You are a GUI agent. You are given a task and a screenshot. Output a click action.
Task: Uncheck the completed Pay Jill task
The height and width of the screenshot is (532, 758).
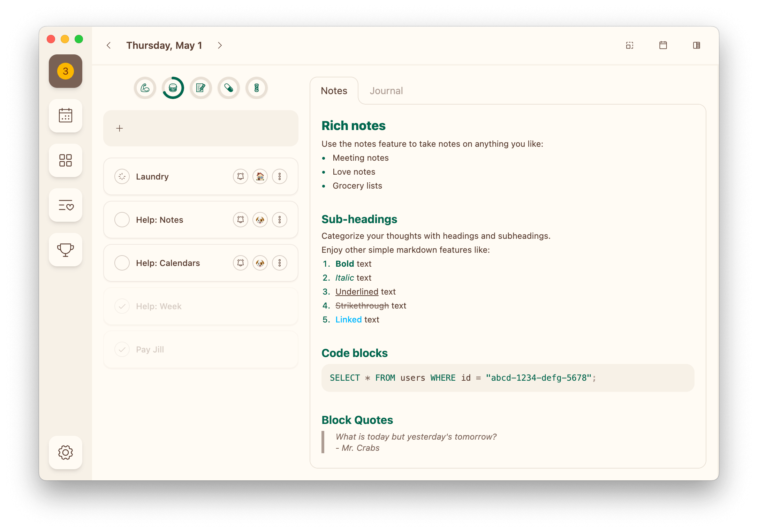click(122, 349)
